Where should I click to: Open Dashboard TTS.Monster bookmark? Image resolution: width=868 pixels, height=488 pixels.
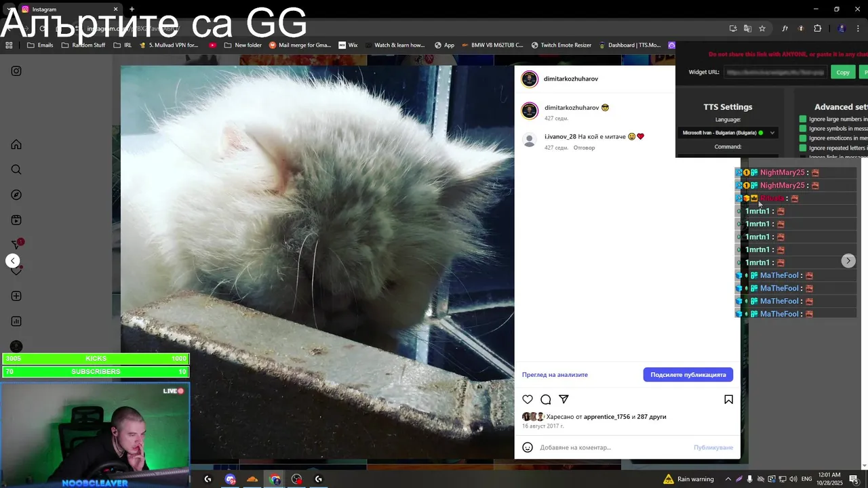(630, 45)
